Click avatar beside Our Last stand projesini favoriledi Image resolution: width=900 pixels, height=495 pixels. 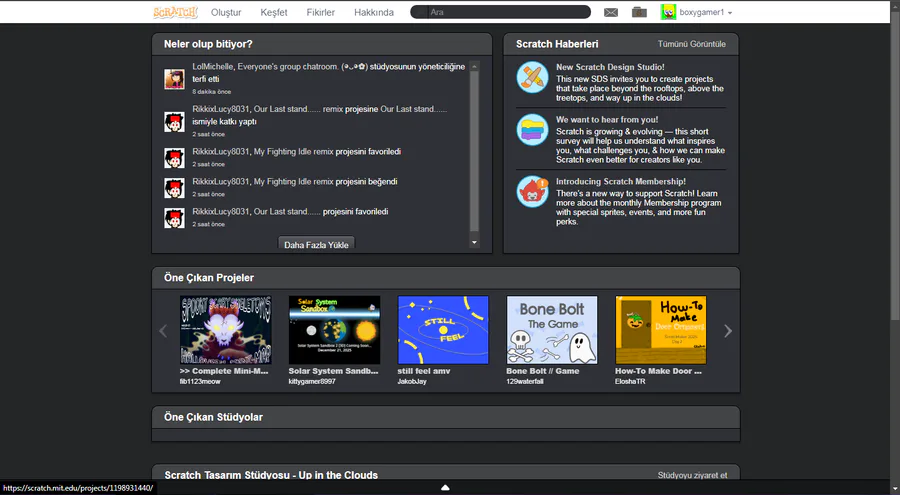(174, 218)
